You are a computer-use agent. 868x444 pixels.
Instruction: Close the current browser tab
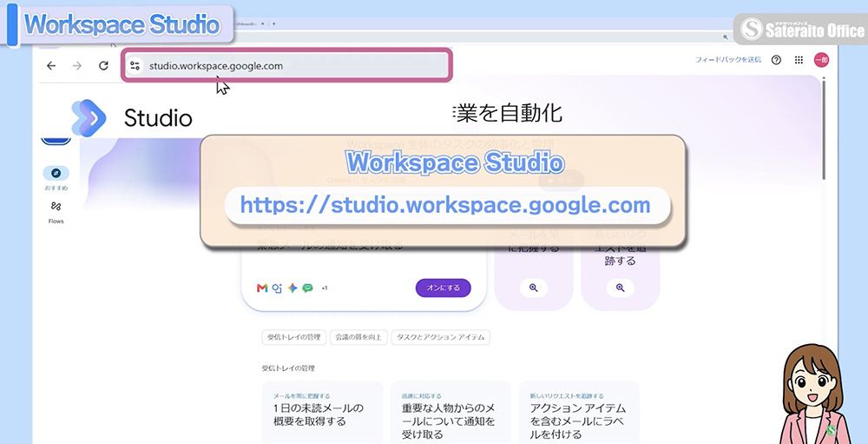coord(263,23)
